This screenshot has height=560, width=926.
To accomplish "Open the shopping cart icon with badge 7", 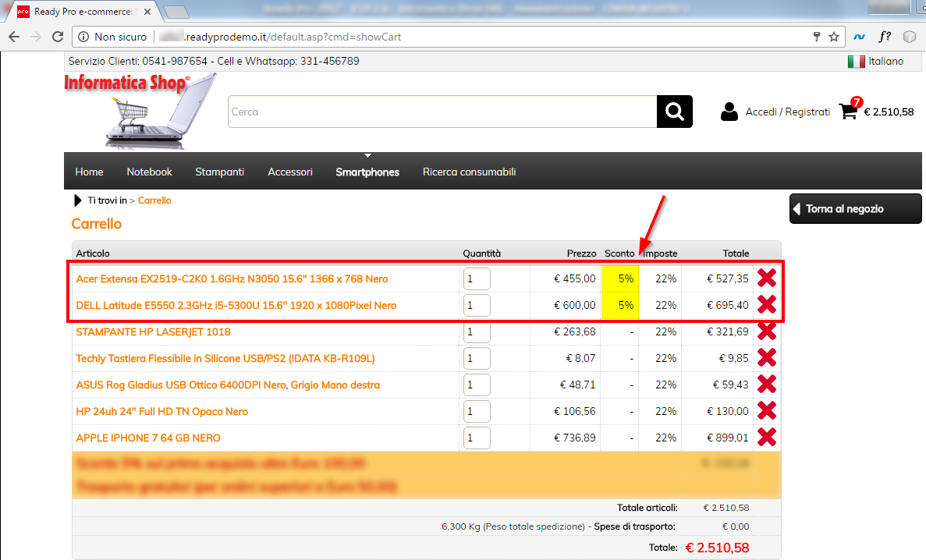I will coord(850,109).
